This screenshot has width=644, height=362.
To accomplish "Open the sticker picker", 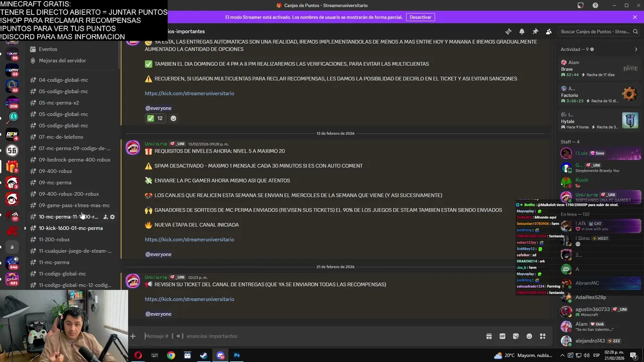I will pyautogui.click(x=516, y=336).
